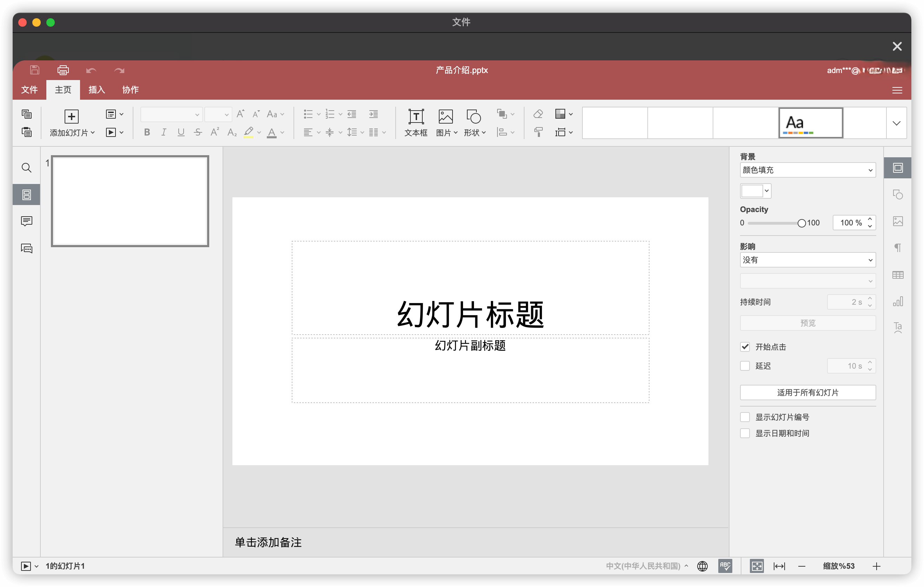The image size is (924, 587).
Task: Check the 延迟 checkbox
Action: tap(745, 366)
